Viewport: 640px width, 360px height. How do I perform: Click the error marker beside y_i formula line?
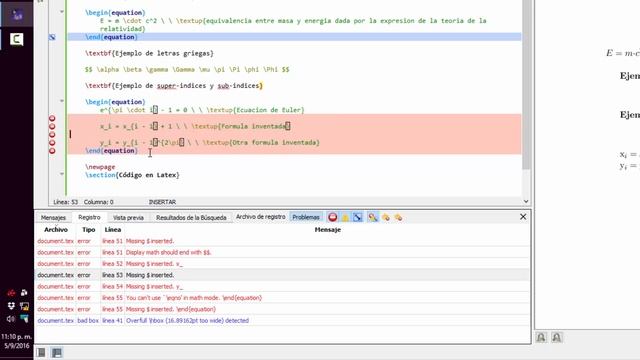click(x=52, y=143)
